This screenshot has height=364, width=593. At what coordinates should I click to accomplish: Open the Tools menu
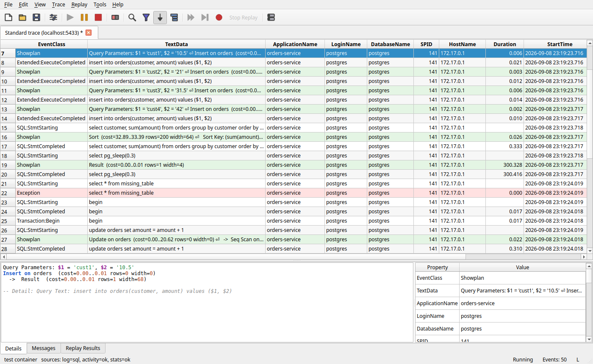[x=100, y=4]
